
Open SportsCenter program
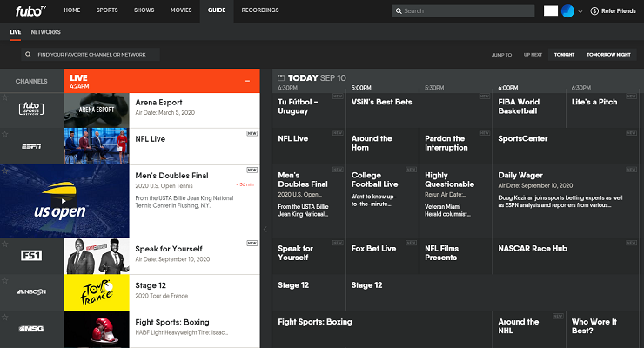pos(566,146)
